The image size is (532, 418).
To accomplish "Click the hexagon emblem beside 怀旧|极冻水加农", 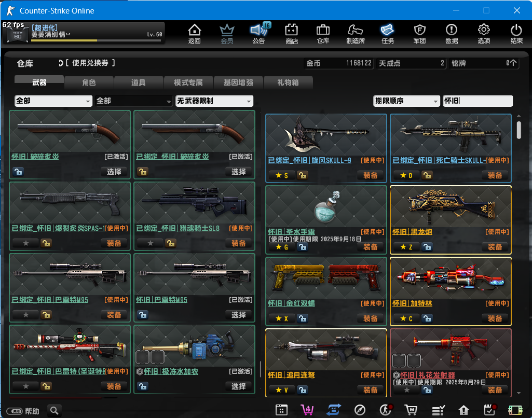I will [x=140, y=371].
